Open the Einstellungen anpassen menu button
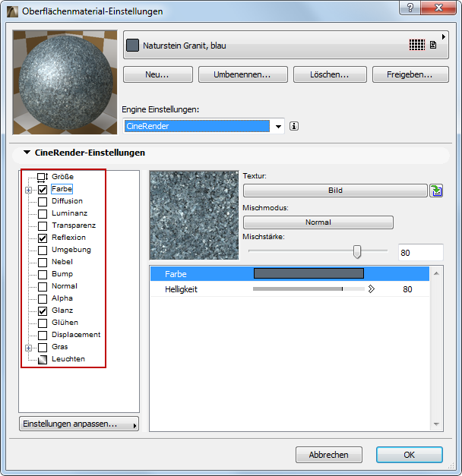Viewport: 462px width, 476px height. click(x=79, y=424)
